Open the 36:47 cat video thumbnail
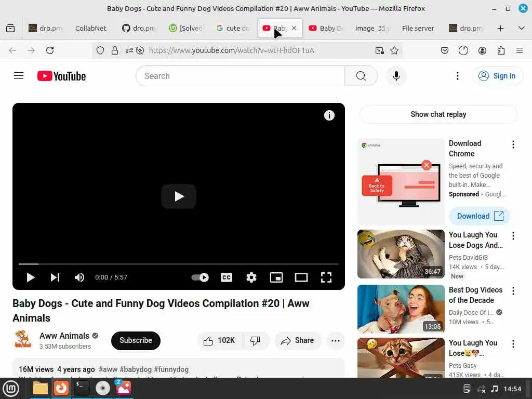The width and height of the screenshot is (532, 399). click(x=401, y=254)
